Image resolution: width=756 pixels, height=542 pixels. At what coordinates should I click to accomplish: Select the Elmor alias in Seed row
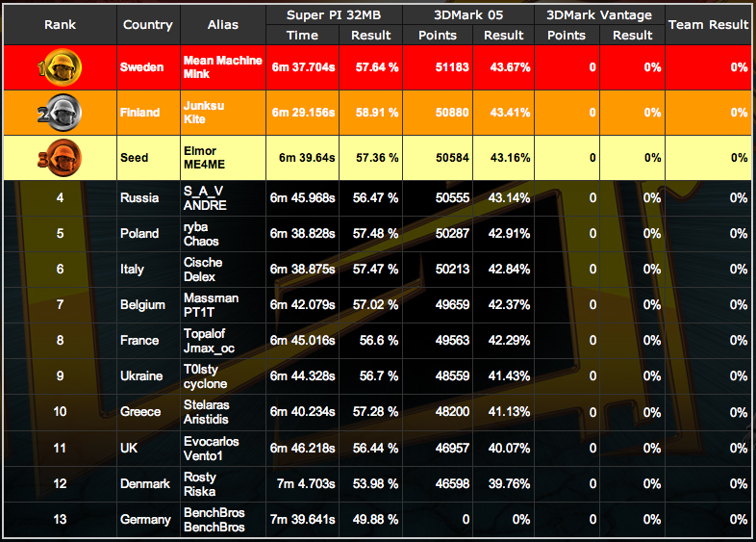199,151
